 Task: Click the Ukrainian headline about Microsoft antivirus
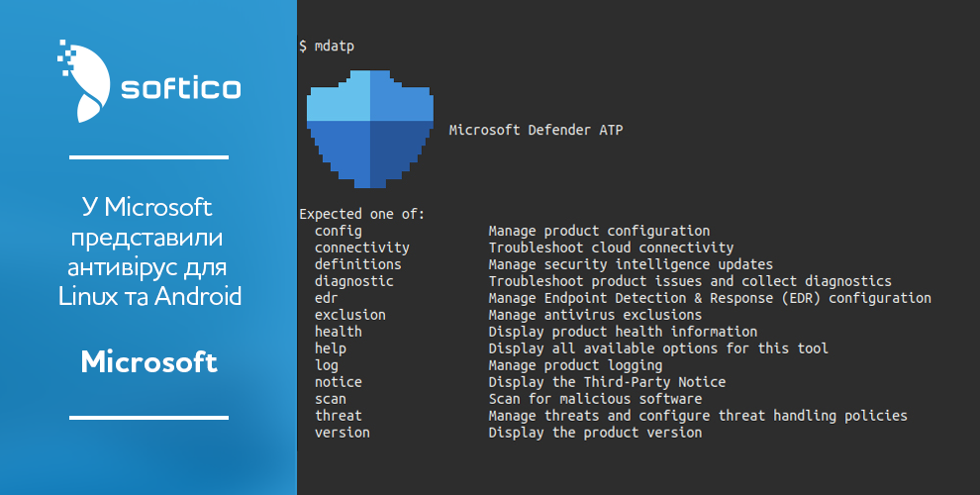tap(148, 251)
